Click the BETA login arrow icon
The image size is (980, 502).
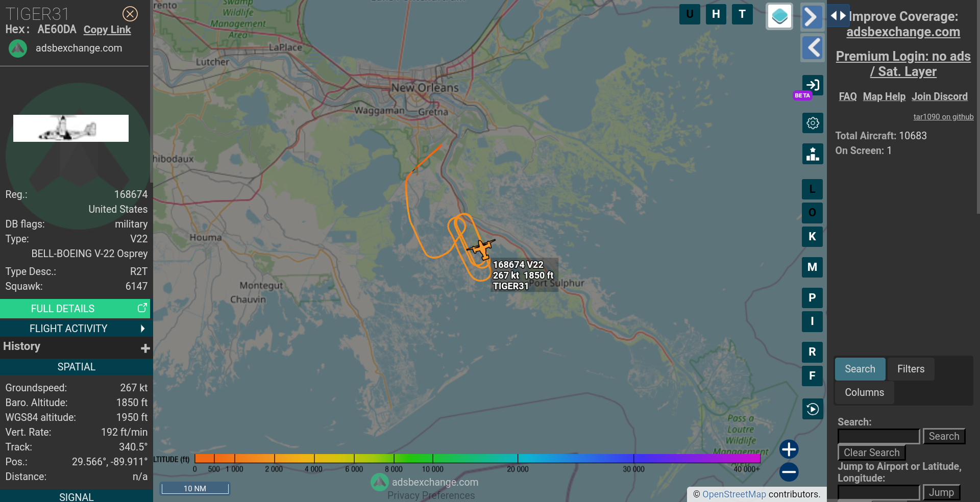pos(813,85)
